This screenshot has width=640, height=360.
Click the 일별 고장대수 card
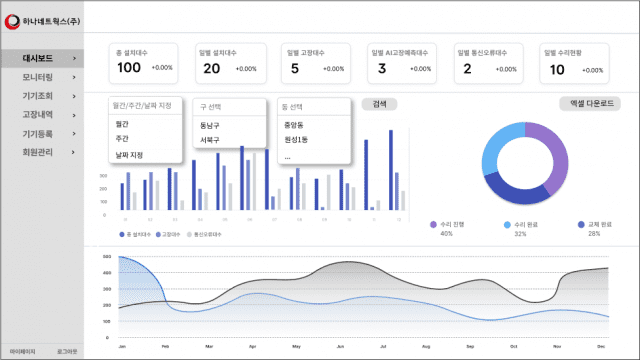(316, 63)
